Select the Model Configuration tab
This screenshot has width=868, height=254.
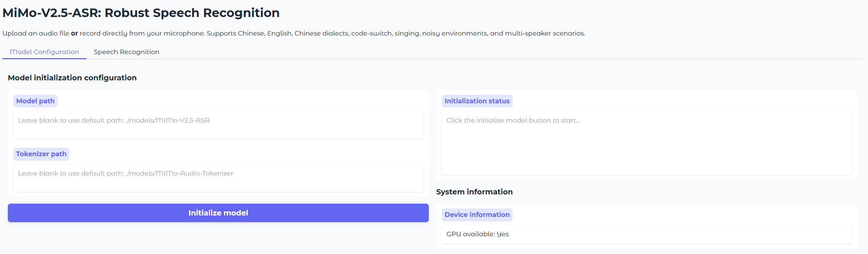coord(44,52)
